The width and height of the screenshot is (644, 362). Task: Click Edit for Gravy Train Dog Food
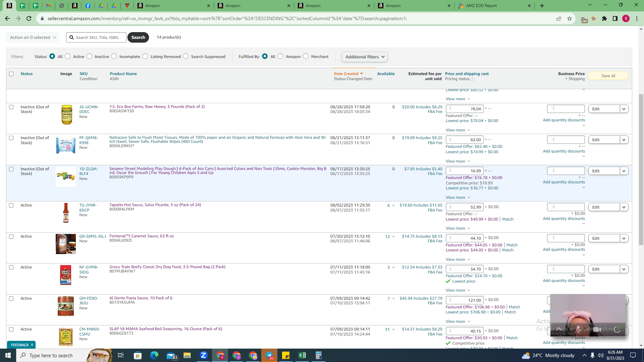pos(604,269)
